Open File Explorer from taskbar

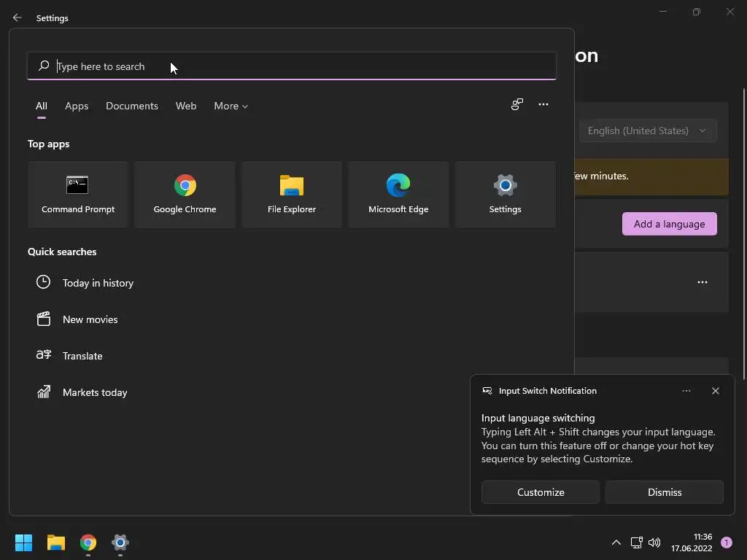tap(55, 542)
